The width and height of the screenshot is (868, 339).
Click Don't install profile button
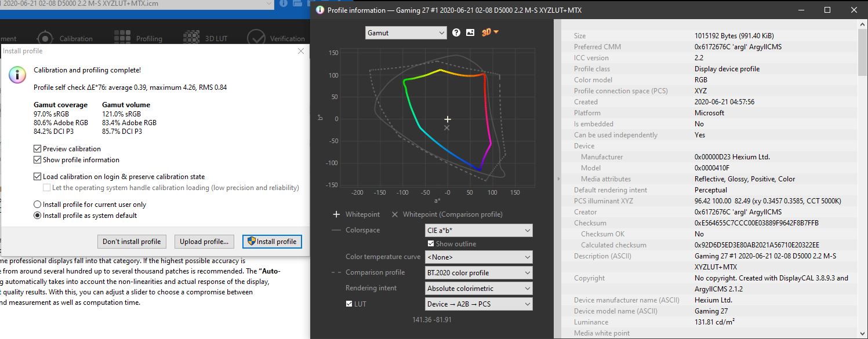(132, 242)
